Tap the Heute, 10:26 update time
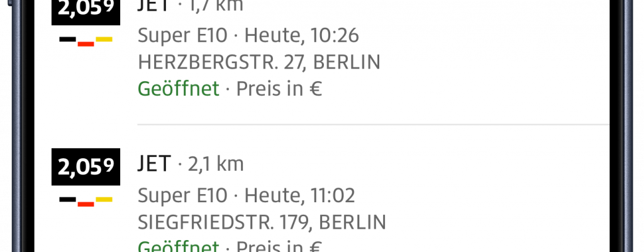 (302, 35)
